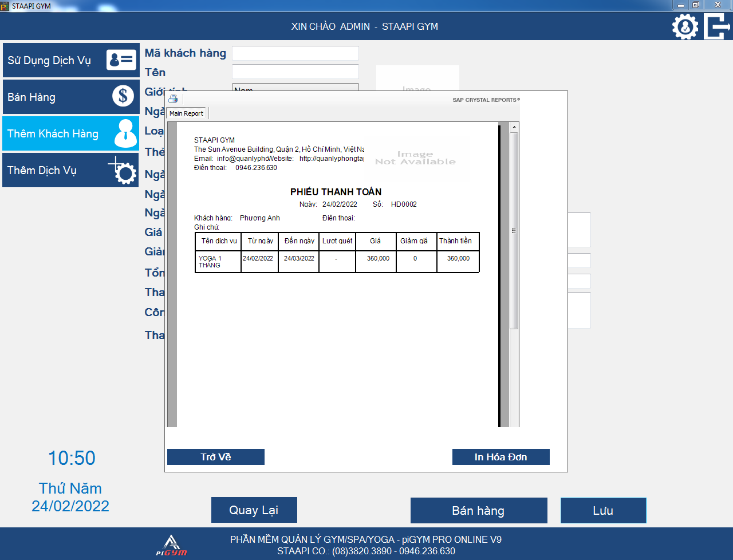
Task: Click the report vertical scrollbar thumb
Action: [x=514, y=230]
